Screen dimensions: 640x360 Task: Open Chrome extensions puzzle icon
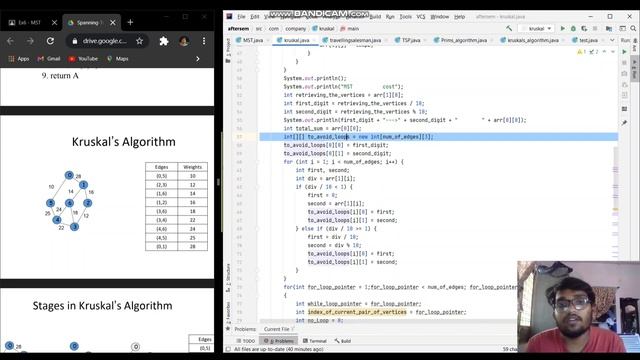[164, 41]
